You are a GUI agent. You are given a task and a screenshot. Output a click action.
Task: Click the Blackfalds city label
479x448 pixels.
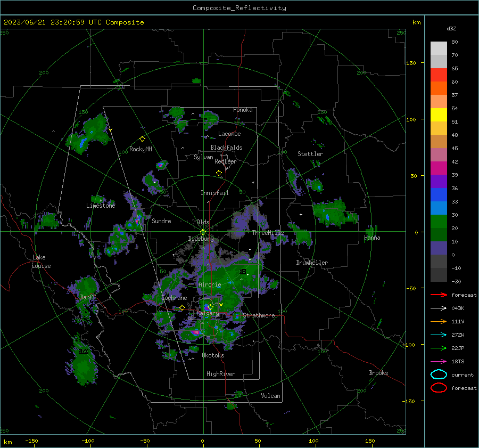pos(226,148)
